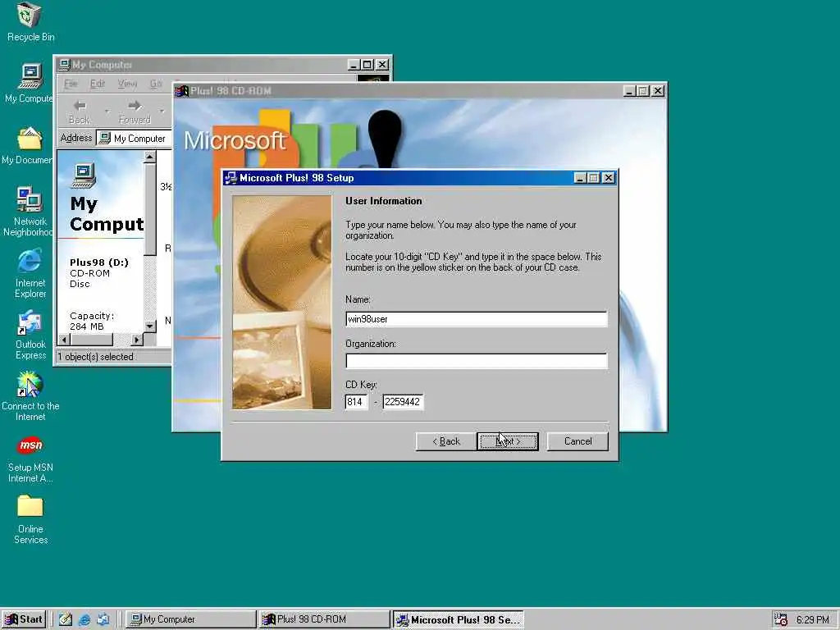Click the scroll right arrow in My Computer pane
Screen dimensions: 840x630
(x=137, y=340)
